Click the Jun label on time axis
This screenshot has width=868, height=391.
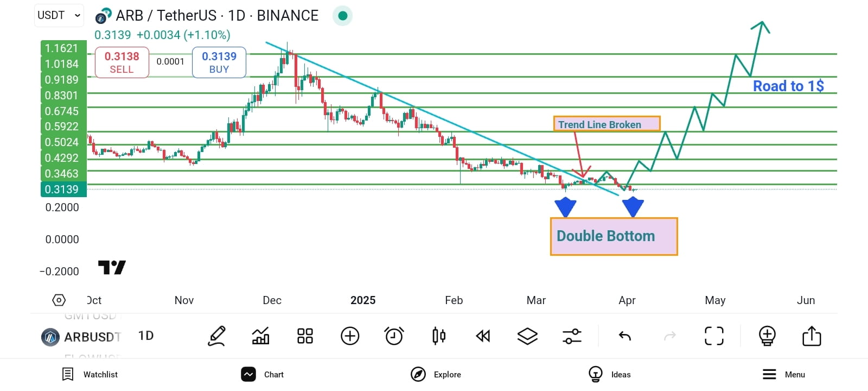[806, 300]
